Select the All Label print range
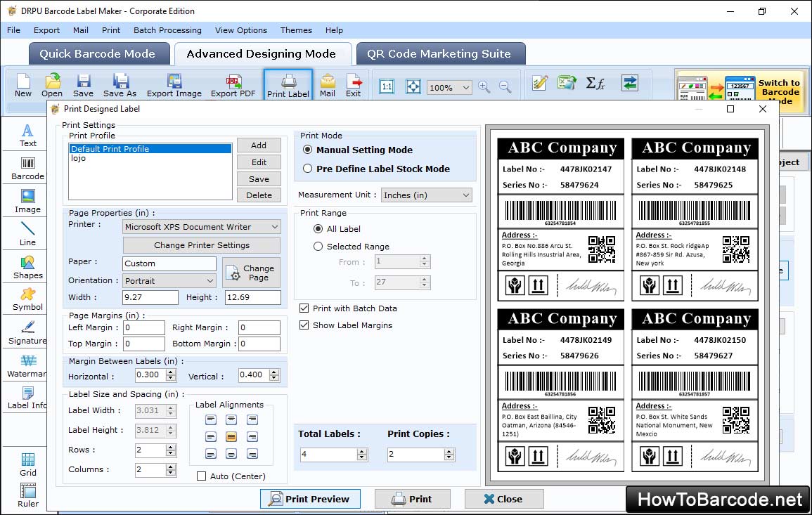This screenshot has width=812, height=515. point(318,229)
